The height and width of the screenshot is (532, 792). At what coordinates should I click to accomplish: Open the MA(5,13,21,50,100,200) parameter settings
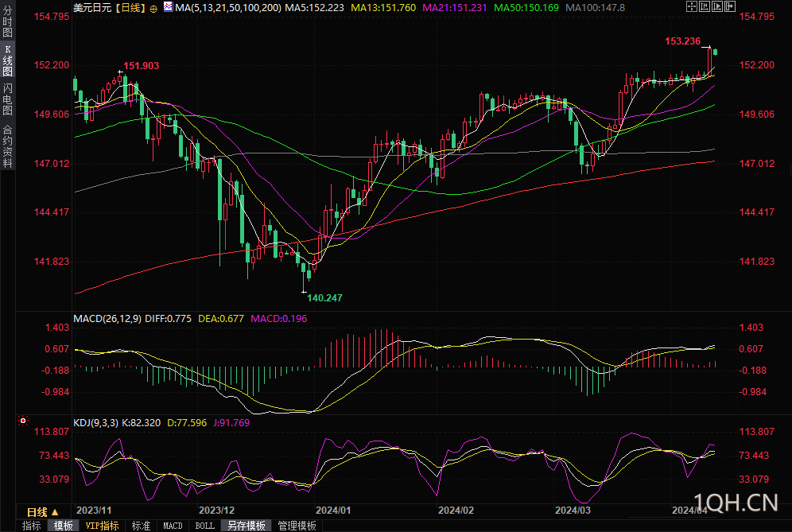tap(227, 8)
